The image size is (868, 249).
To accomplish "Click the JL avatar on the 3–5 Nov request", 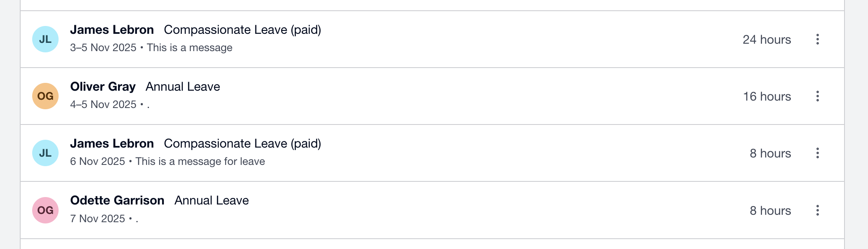I will tap(45, 39).
